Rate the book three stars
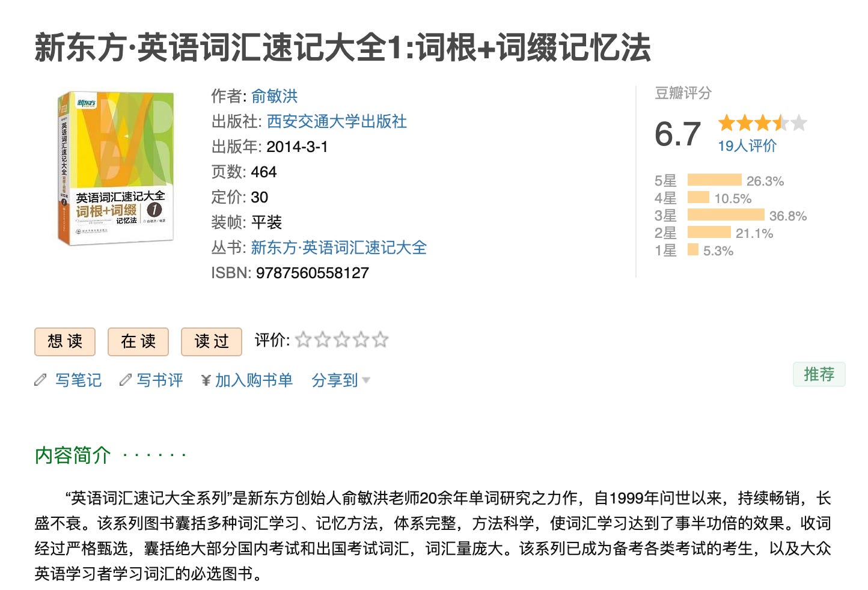The width and height of the screenshot is (868, 590). click(342, 340)
